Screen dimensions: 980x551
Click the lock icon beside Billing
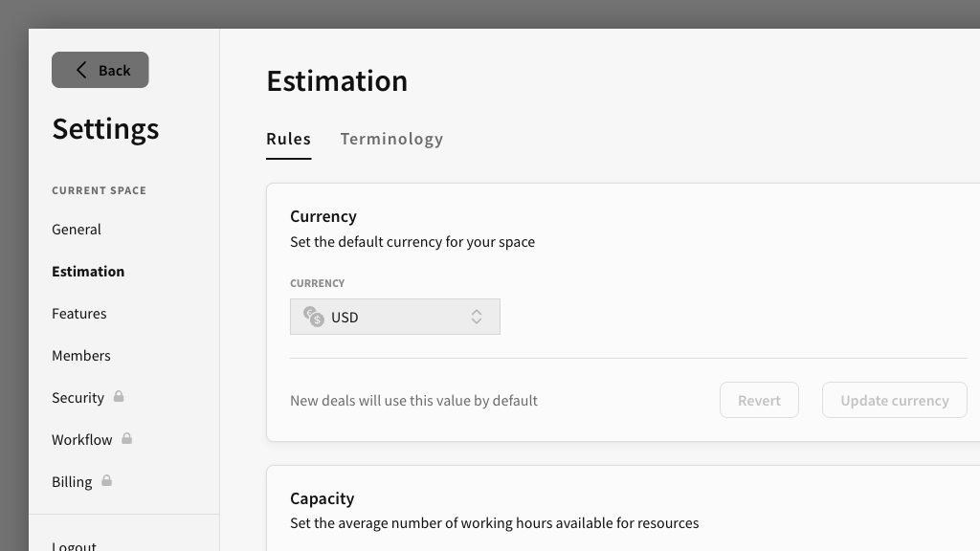tap(106, 480)
